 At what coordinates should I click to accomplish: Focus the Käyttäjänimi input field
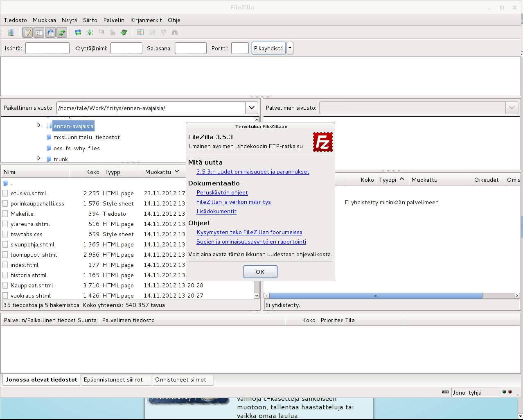pyautogui.click(x=126, y=48)
